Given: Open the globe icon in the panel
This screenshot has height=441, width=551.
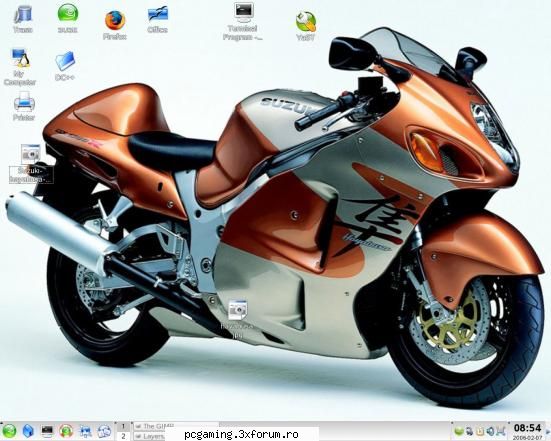Looking at the screenshot, I should pos(104,431).
